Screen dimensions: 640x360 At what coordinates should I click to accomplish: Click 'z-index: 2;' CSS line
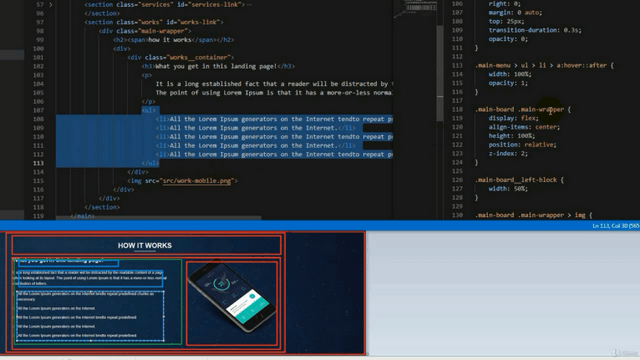[x=508, y=153]
